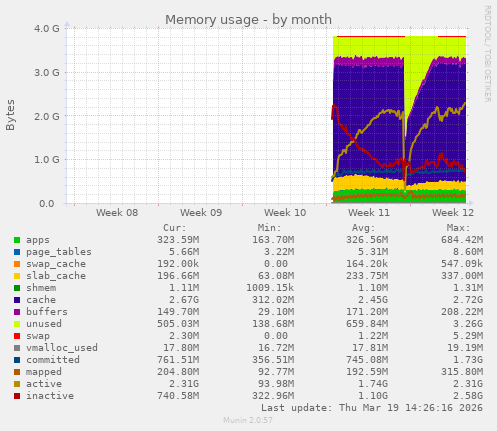Click the swap_cache legend color swatch

click(x=17, y=264)
